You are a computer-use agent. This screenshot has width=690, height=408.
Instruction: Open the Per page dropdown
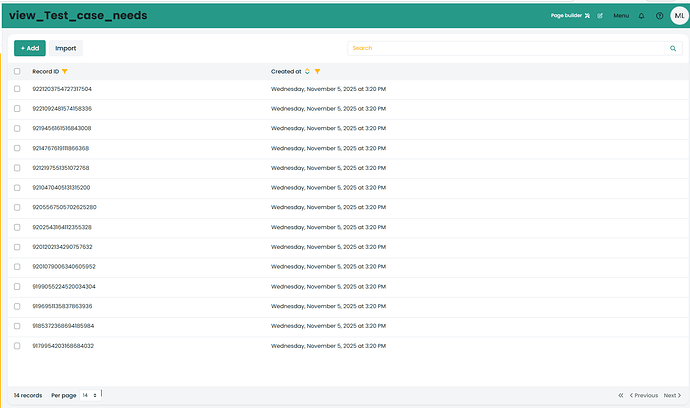click(89, 395)
